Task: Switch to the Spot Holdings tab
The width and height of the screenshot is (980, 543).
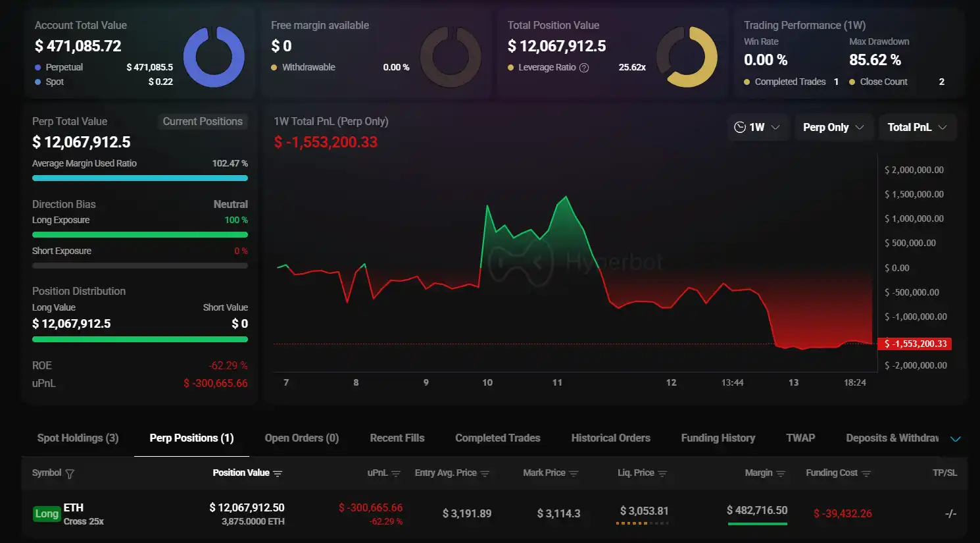Action: [x=77, y=438]
